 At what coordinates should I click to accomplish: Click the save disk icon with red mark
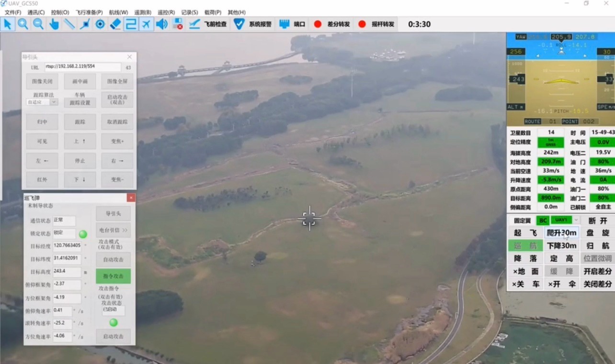click(177, 24)
